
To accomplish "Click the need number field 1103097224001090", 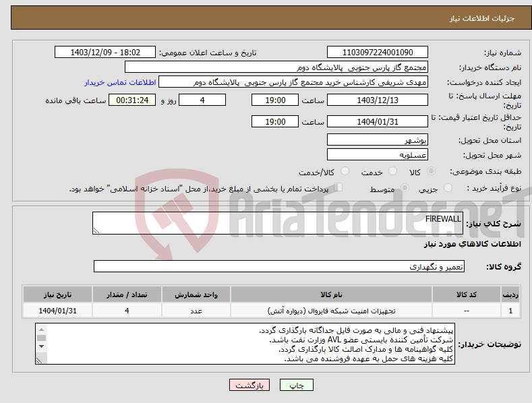I will 378,53.
